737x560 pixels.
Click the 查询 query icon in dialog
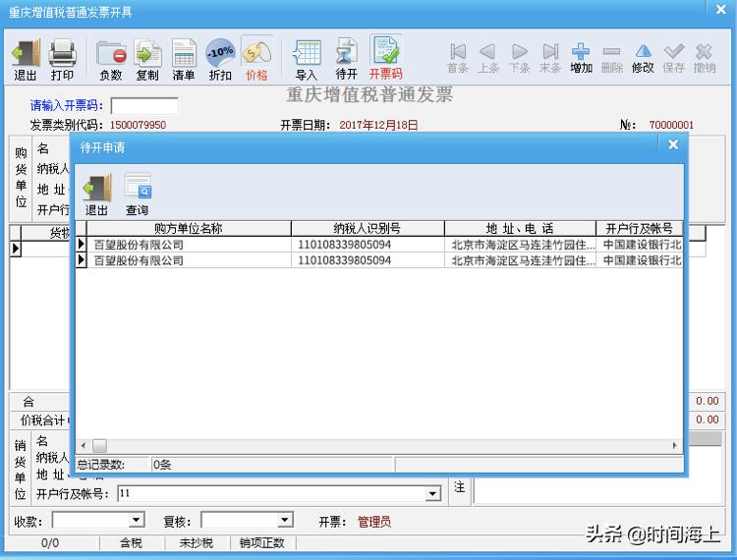pos(138,195)
